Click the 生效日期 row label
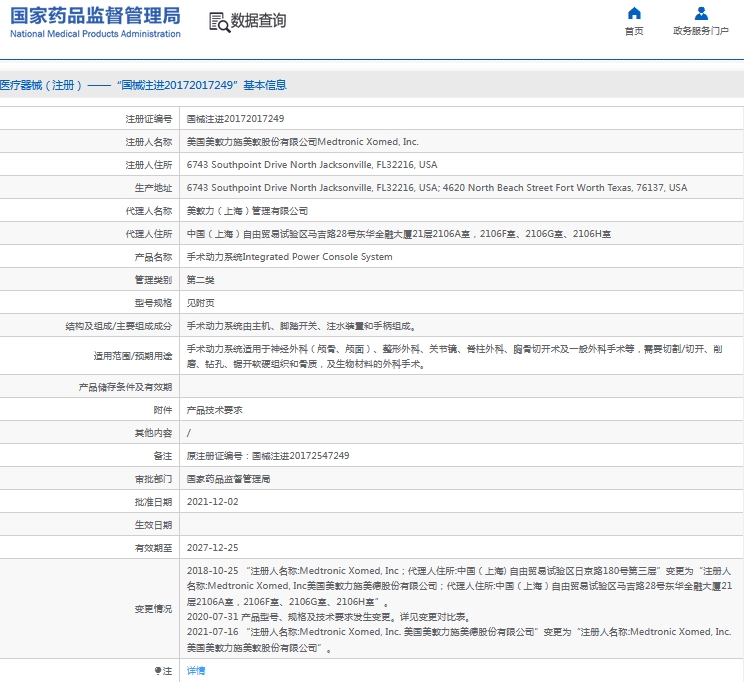The width and height of the screenshot is (744, 682). click(x=153, y=525)
